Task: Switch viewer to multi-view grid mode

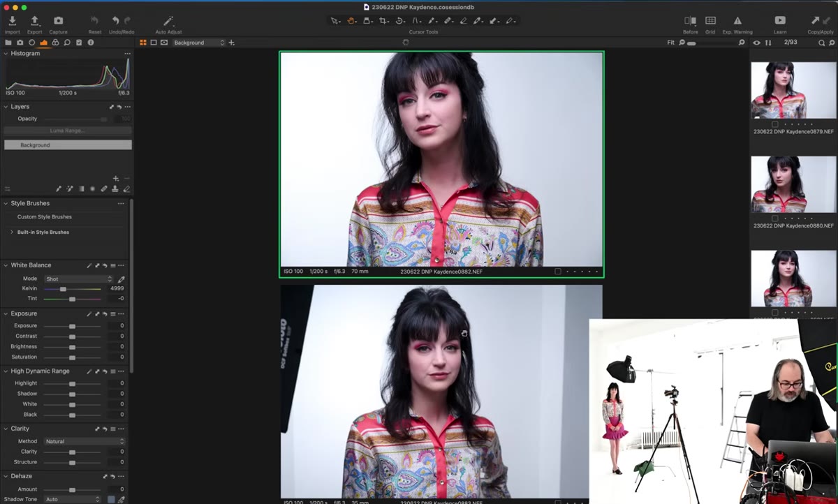Action: pos(143,43)
